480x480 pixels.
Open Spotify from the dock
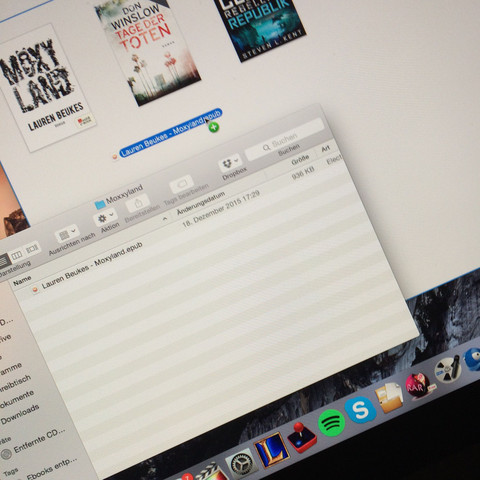tap(331, 423)
